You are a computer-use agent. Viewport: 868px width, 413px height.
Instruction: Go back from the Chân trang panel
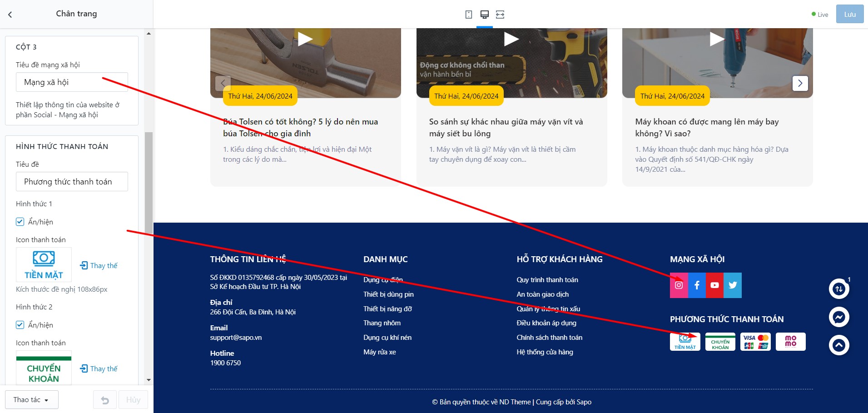tap(10, 15)
